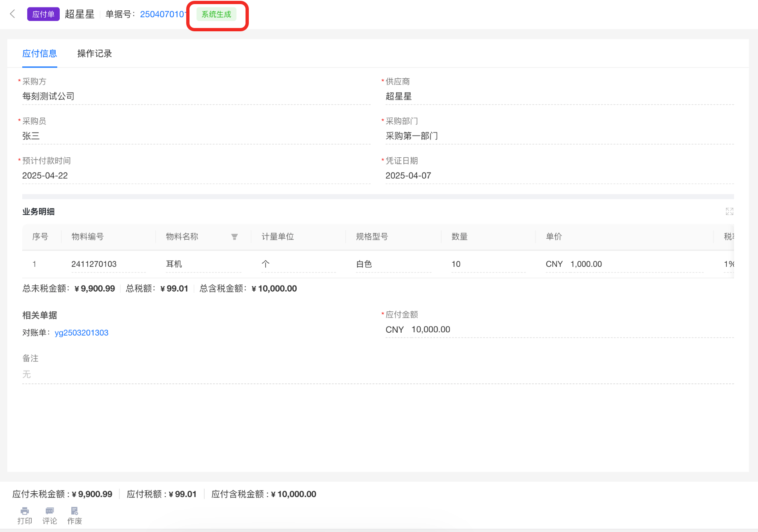Expand the 业务明细 table to fullscreen
The width and height of the screenshot is (758, 532).
[x=730, y=212]
